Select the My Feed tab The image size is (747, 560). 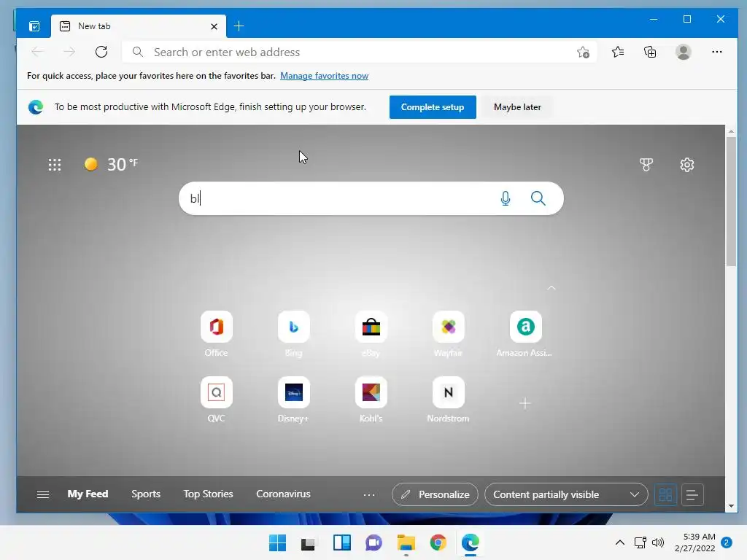click(x=88, y=494)
